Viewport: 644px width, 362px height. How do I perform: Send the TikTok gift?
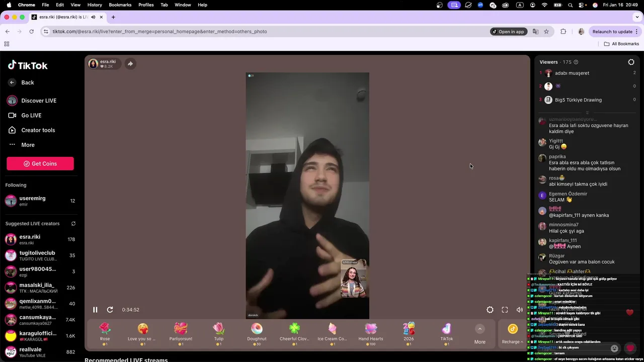[447, 333]
